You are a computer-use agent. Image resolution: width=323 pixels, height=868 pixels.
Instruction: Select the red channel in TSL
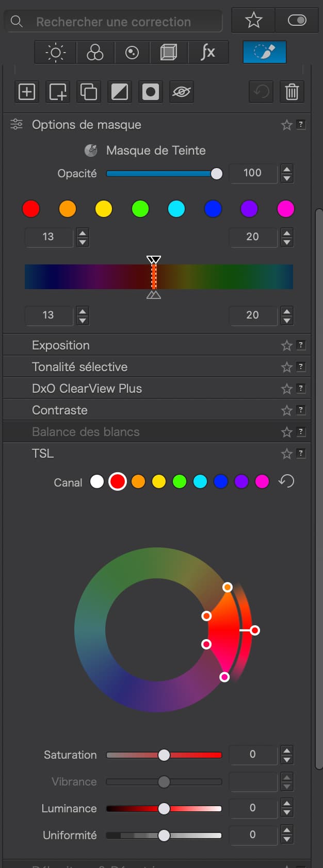pyautogui.click(x=118, y=481)
